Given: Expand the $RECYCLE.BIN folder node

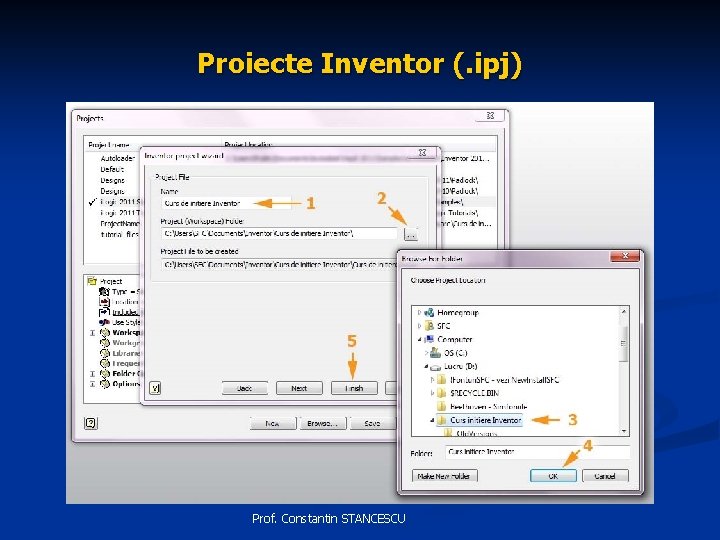Looking at the screenshot, I should 432,393.
